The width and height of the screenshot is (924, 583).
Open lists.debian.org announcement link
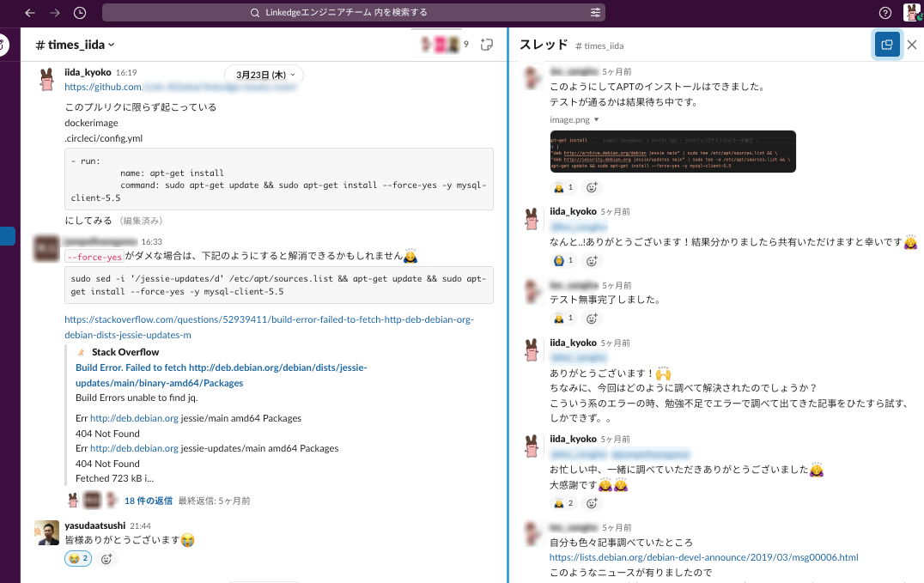click(703, 557)
